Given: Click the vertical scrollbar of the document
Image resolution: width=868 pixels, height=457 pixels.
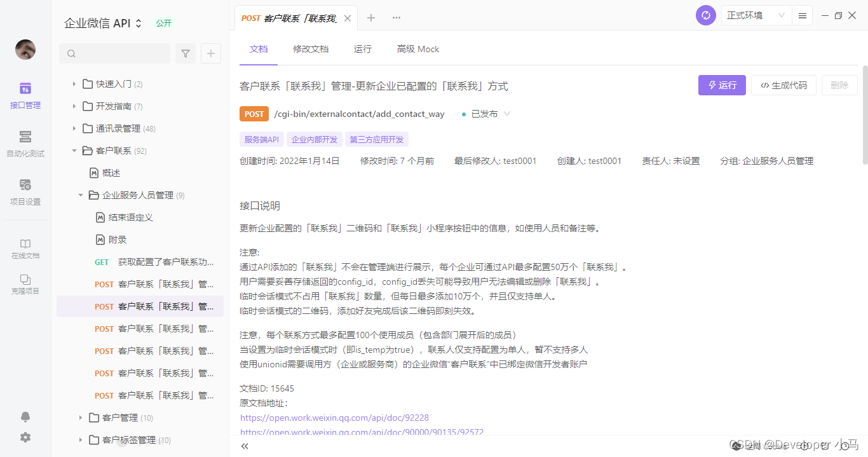Looking at the screenshot, I should [x=864, y=114].
